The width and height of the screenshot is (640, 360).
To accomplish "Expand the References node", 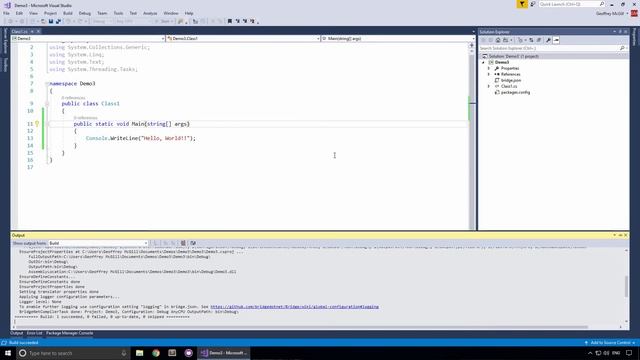I will 489,74.
